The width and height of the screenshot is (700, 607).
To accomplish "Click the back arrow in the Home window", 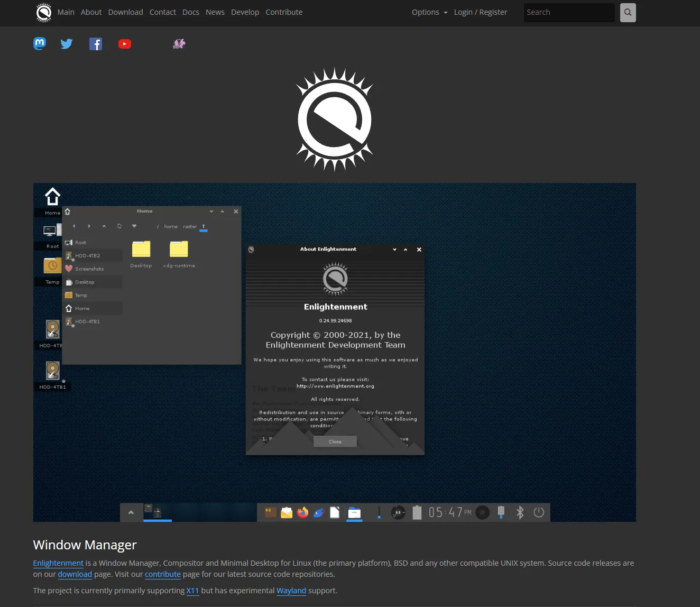I will [74, 226].
